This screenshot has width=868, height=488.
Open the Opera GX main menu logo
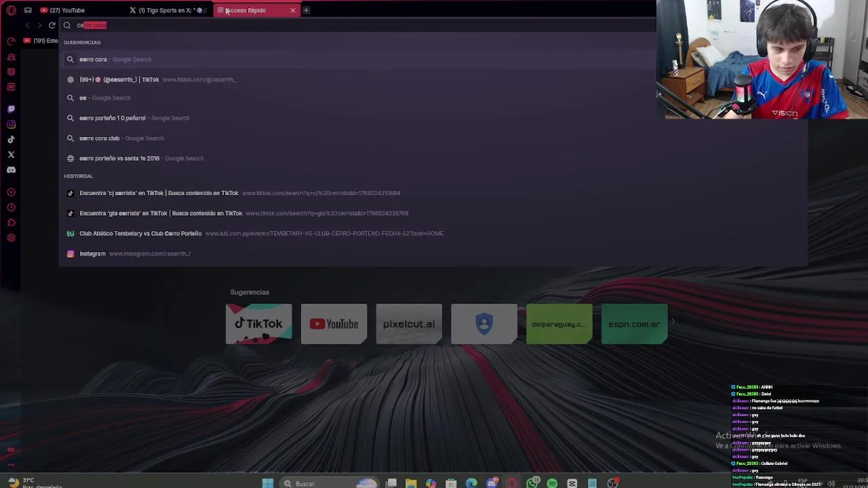(x=11, y=10)
